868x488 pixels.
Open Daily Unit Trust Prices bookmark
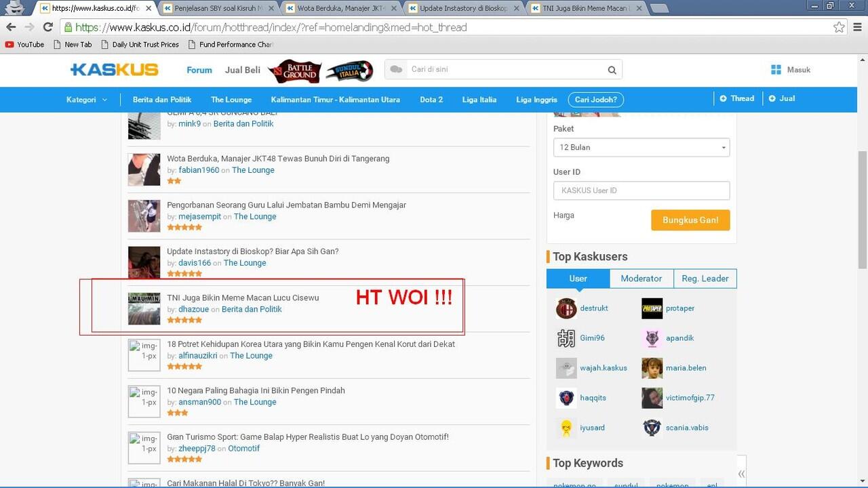[140, 45]
